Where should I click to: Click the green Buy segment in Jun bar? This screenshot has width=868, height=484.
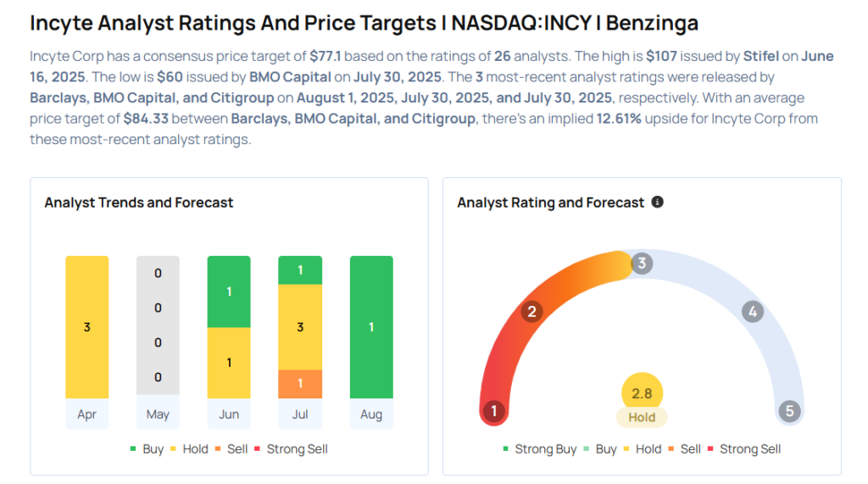tap(229, 292)
